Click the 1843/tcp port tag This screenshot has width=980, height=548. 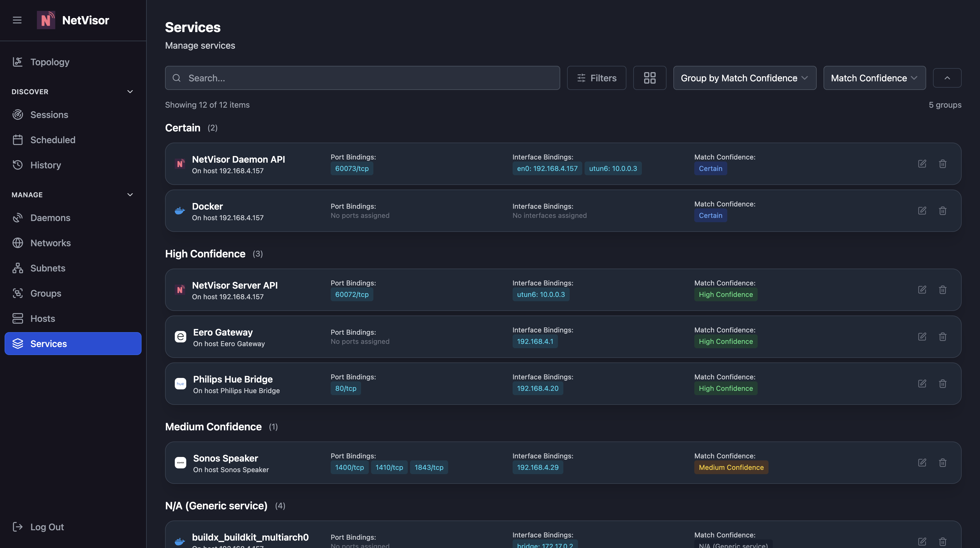[429, 468]
